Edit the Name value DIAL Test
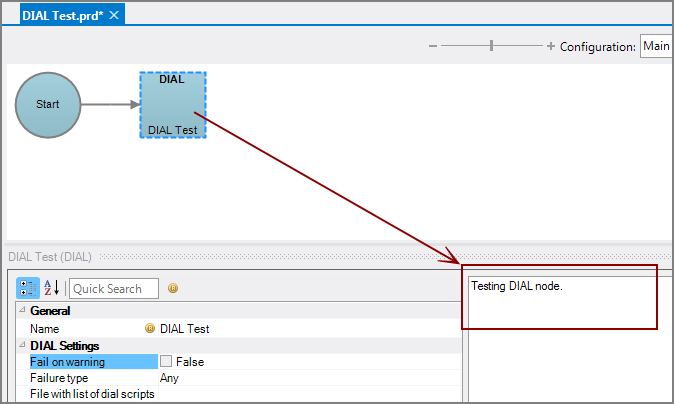This screenshot has width=674, height=404. pos(309,329)
